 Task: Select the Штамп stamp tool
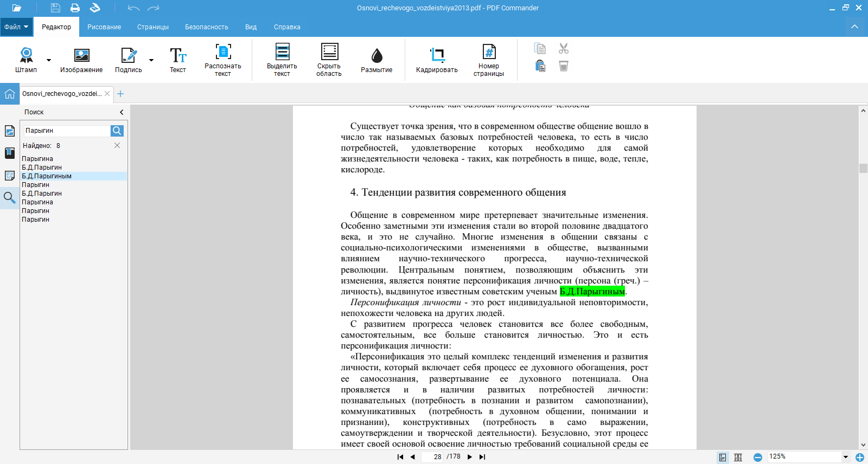pos(26,60)
